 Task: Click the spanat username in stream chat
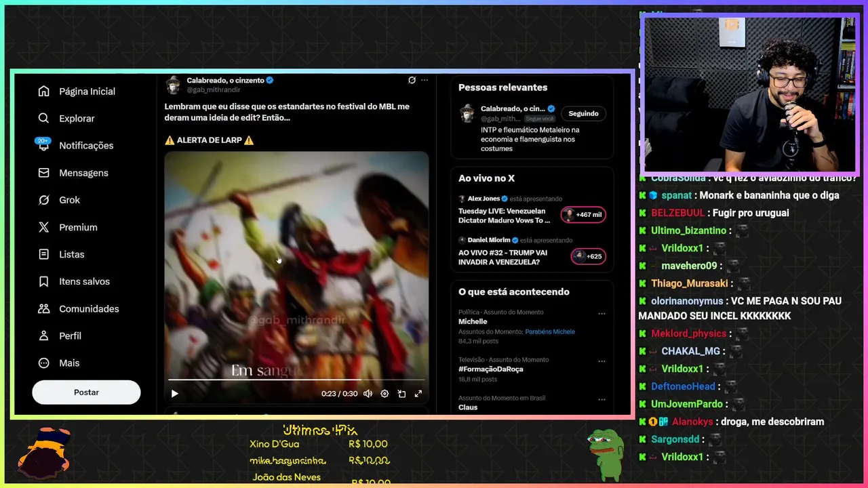click(x=677, y=195)
